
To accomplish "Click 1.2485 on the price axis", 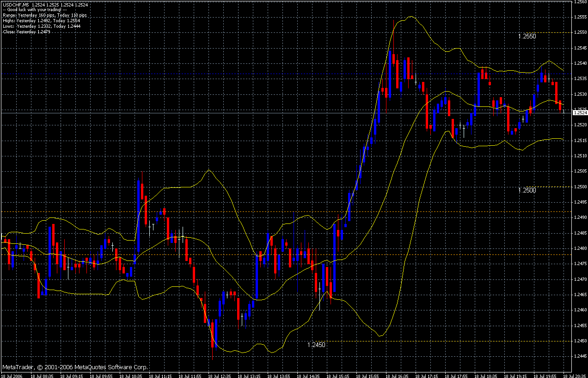I will [581, 233].
